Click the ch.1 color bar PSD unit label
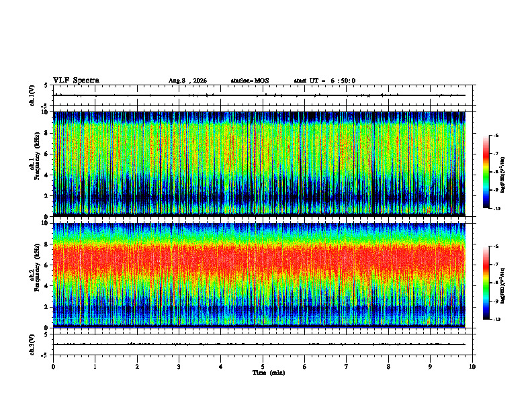 point(503,175)
